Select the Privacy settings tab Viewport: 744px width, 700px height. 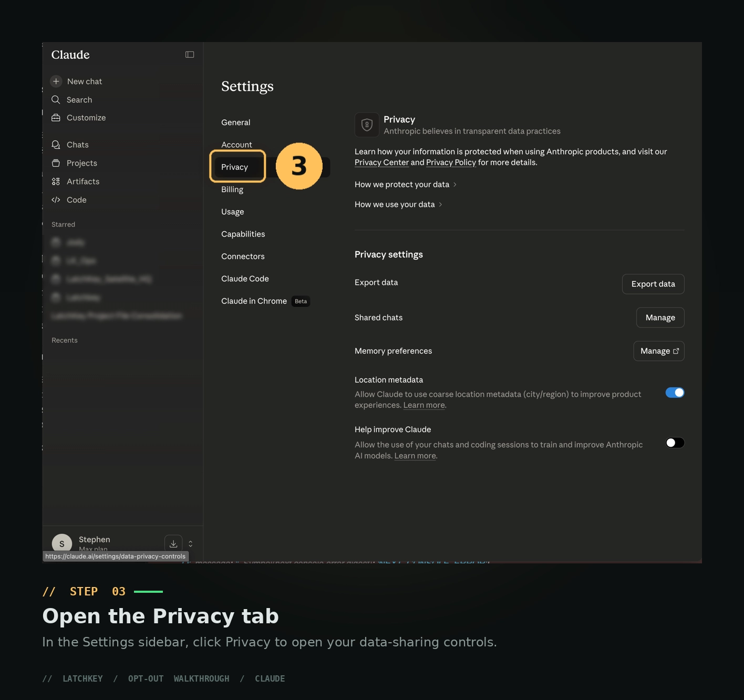tap(234, 167)
